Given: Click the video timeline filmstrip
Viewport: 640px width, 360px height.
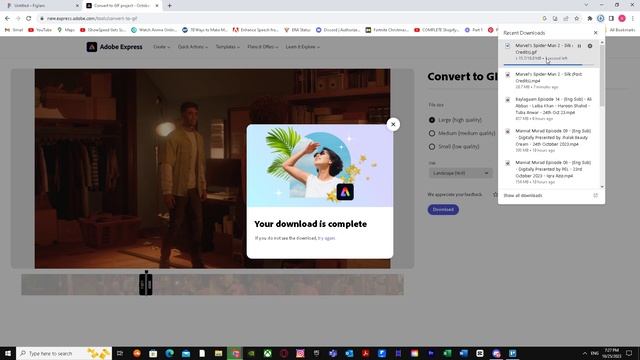Looking at the screenshot, I should point(213,284).
